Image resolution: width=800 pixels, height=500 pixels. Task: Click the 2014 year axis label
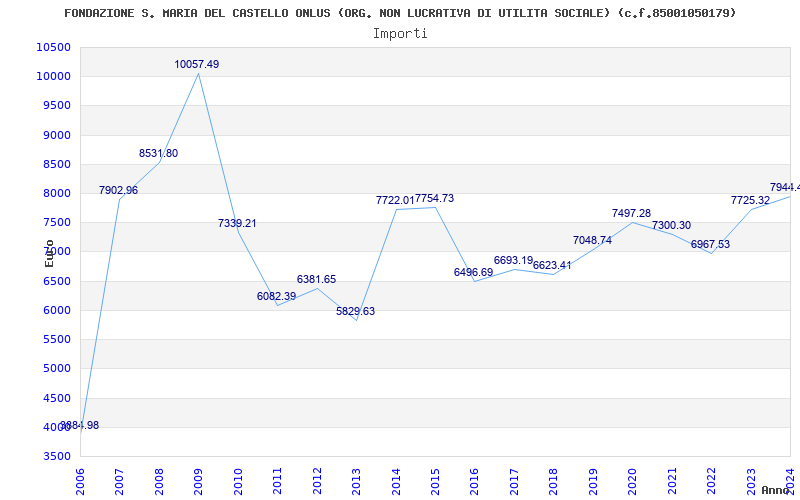(396, 482)
